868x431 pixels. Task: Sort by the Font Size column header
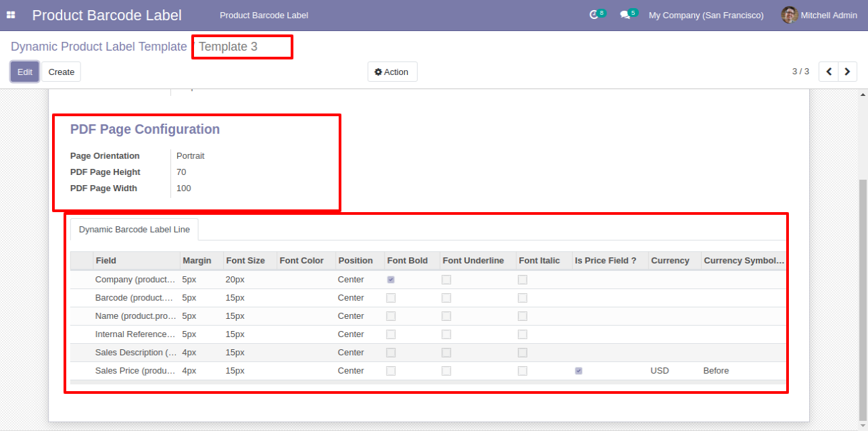click(x=250, y=261)
